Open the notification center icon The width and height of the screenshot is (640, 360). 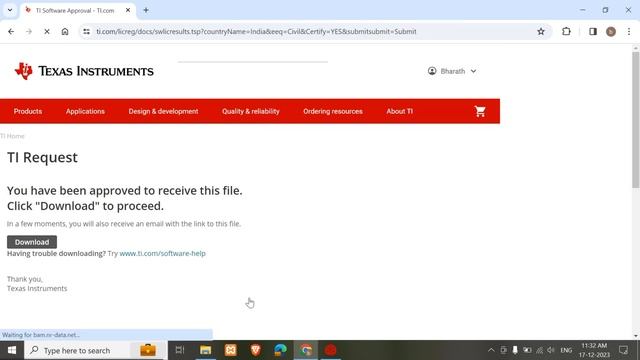point(623,350)
